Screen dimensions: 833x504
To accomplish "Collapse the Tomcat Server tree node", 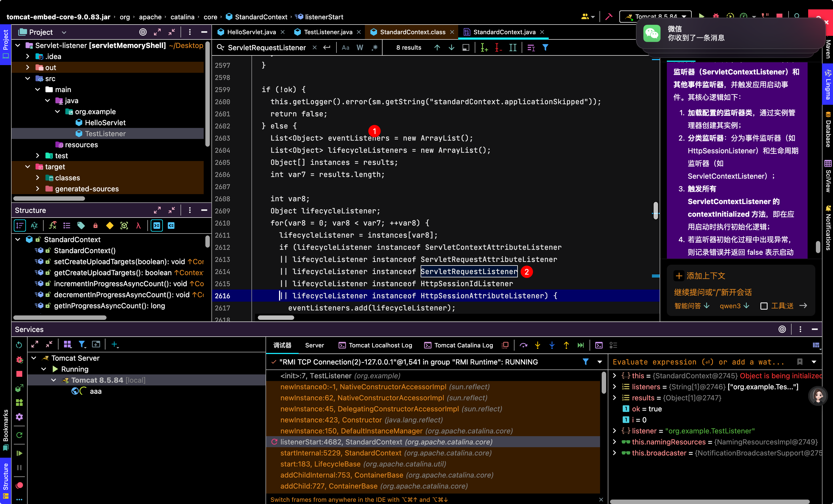I will pos(34,358).
